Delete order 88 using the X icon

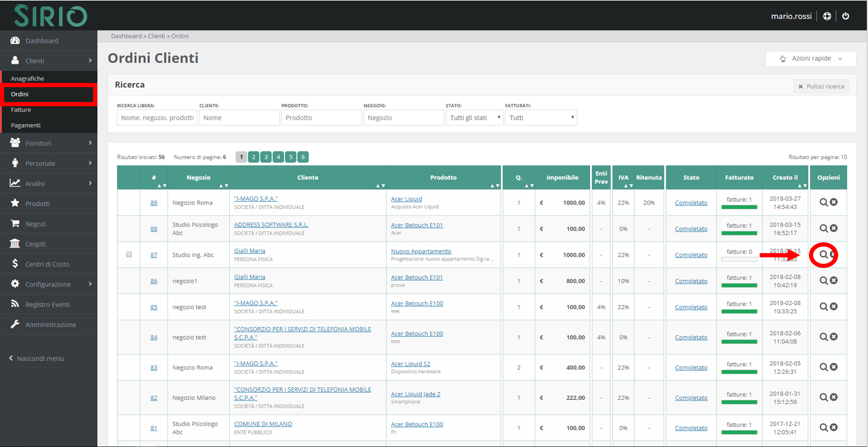[x=833, y=228]
